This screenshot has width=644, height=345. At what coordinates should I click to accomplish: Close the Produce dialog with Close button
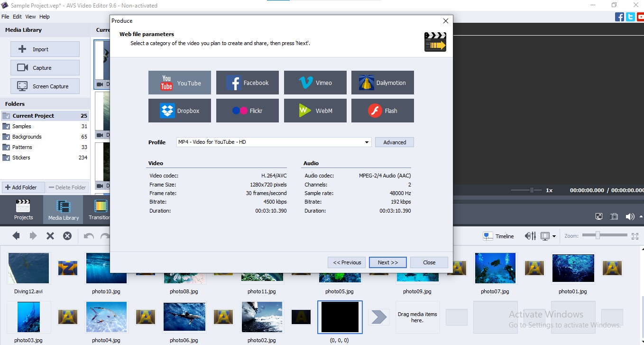click(x=429, y=262)
